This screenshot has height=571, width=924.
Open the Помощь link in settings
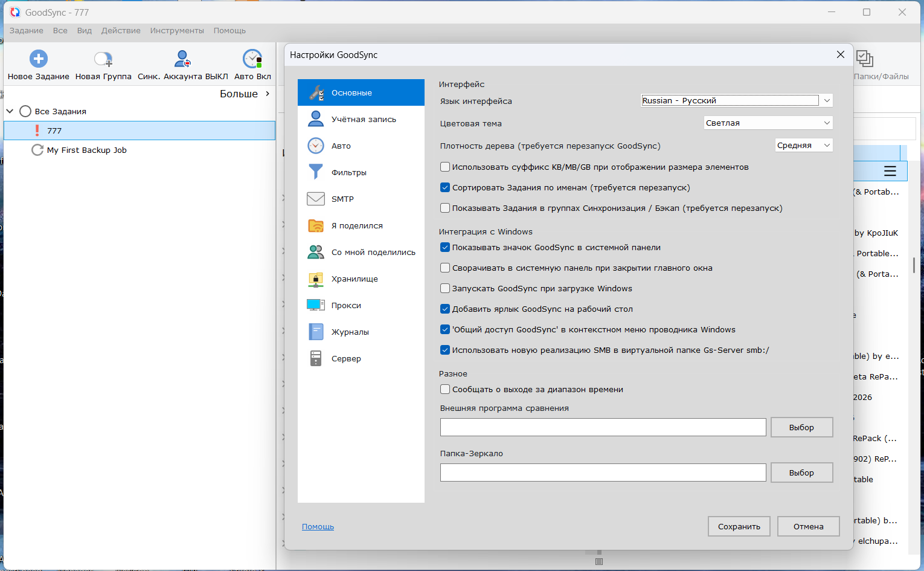pos(318,526)
